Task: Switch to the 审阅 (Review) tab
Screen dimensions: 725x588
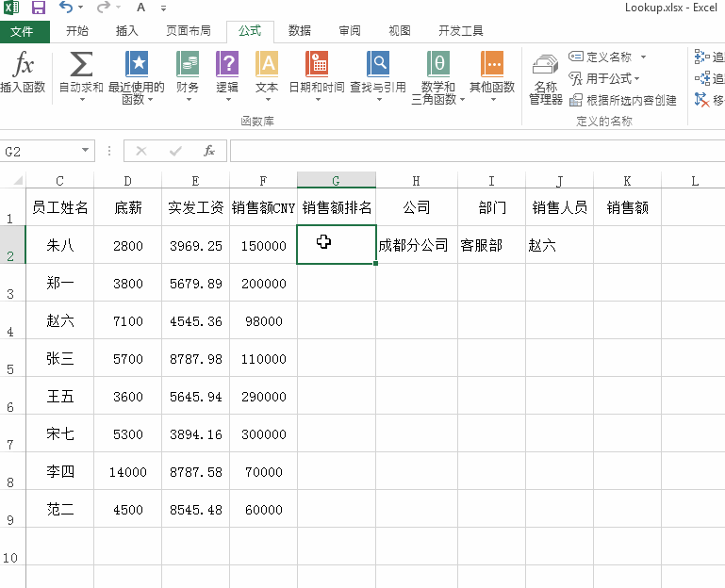Action: pos(350,31)
